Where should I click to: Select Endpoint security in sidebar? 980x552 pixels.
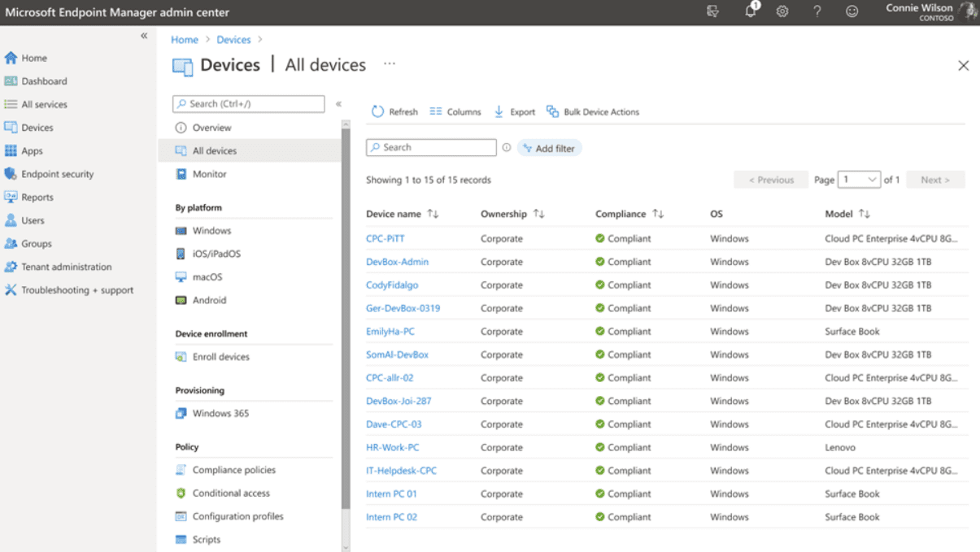tap(57, 174)
